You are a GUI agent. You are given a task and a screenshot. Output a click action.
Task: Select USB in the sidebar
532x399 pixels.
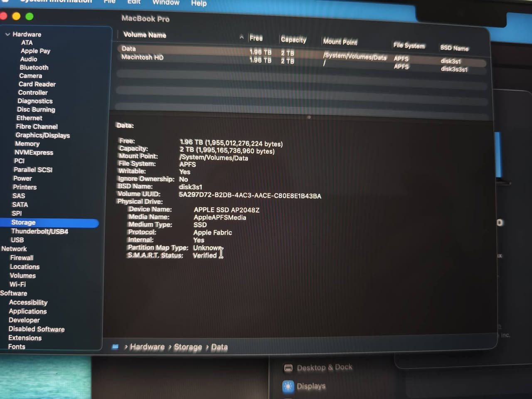(x=17, y=240)
